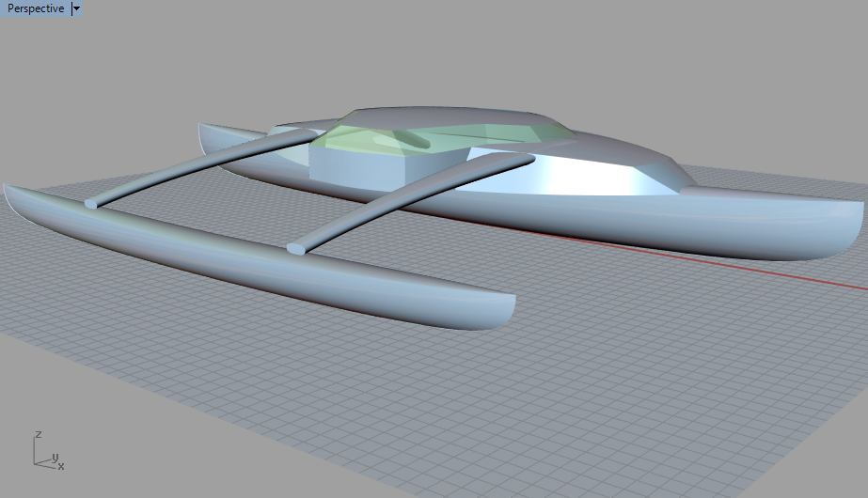Screen dimensions: 868x498
Task: Click the x axis label on axis icon
Action: (60, 465)
